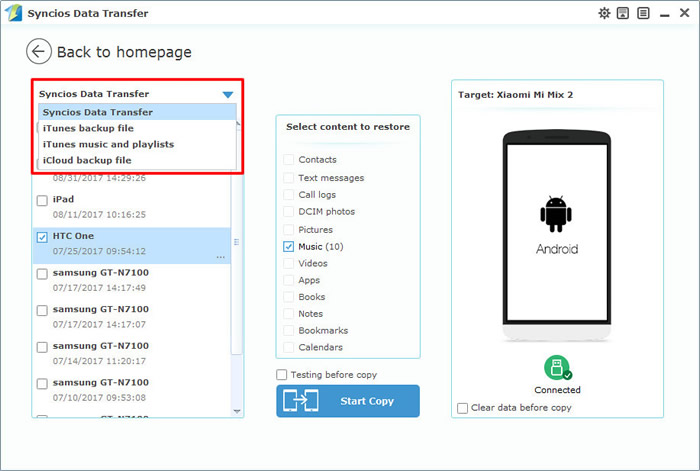Tick the Videos checkbox
The image size is (700, 471).
288,263
